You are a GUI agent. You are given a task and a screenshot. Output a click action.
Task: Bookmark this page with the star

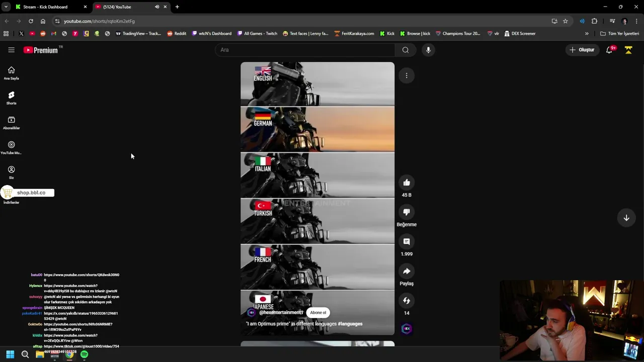pyautogui.click(x=566, y=21)
